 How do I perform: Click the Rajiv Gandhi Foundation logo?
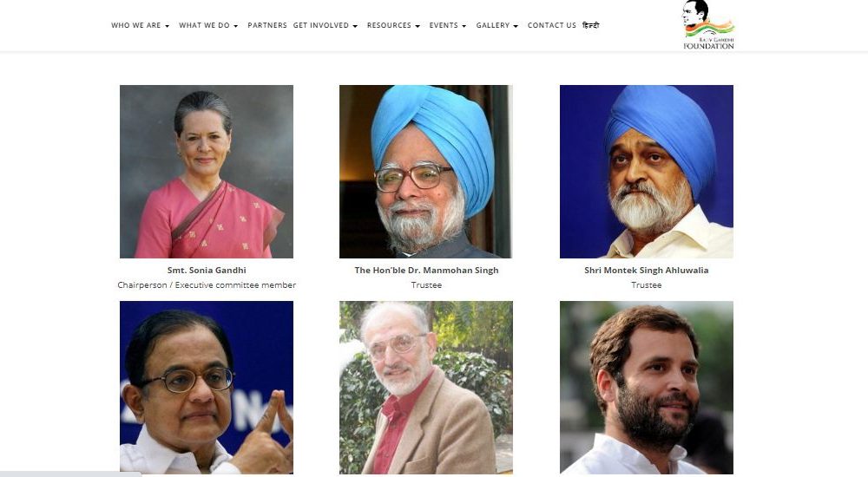pyautogui.click(x=708, y=25)
